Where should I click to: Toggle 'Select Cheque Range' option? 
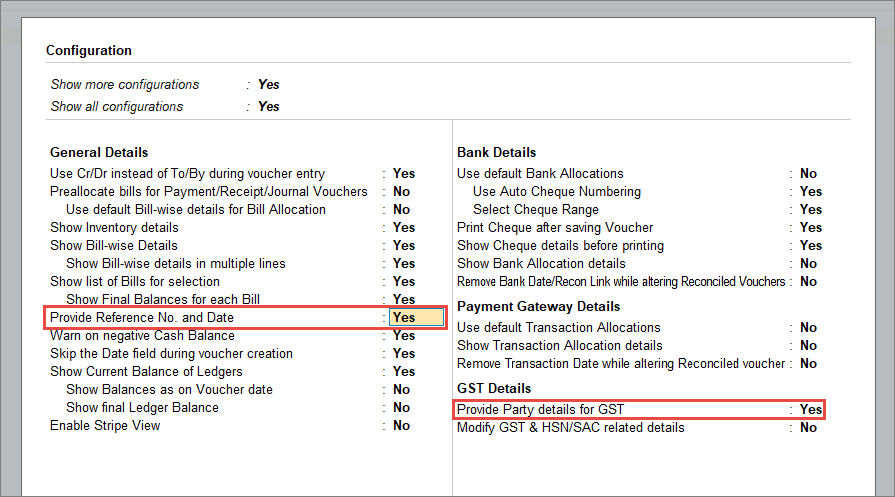coord(810,210)
